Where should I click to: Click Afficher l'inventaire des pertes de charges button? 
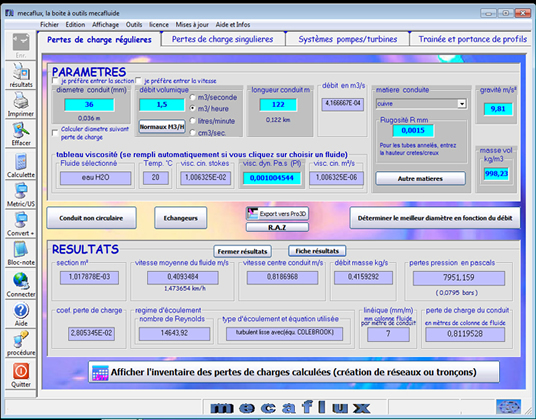pyautogui.click(x=294, y=372)
